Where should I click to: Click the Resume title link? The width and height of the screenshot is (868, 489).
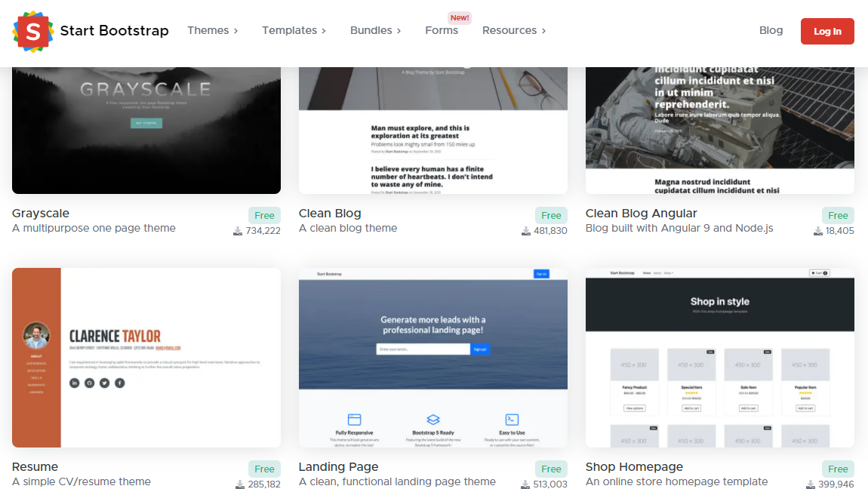coord(35,467)
